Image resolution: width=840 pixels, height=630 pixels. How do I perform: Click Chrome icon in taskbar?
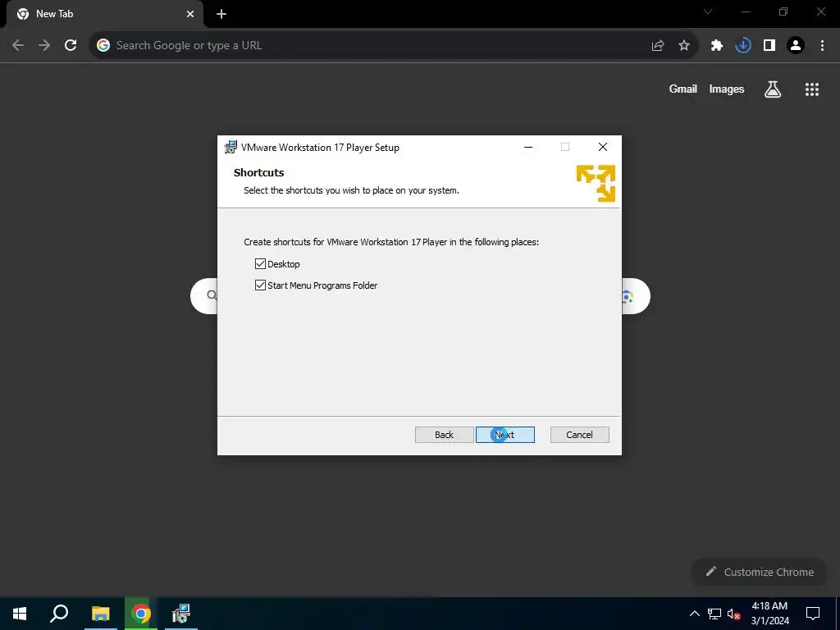[x=141, y=614]
